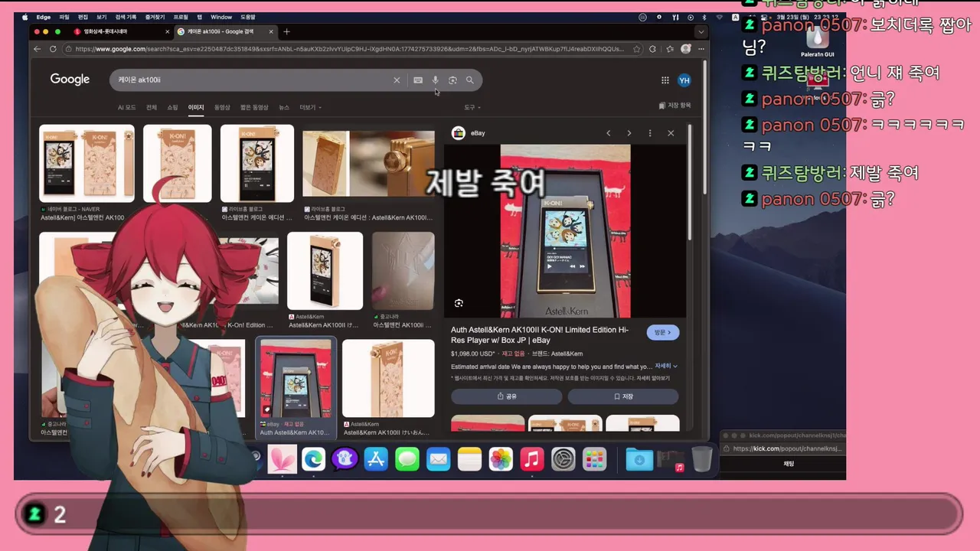Click the 방문 visit button
Image resolution: width=980 pixels, height=551 pixels.
click(x=663, y=332)
